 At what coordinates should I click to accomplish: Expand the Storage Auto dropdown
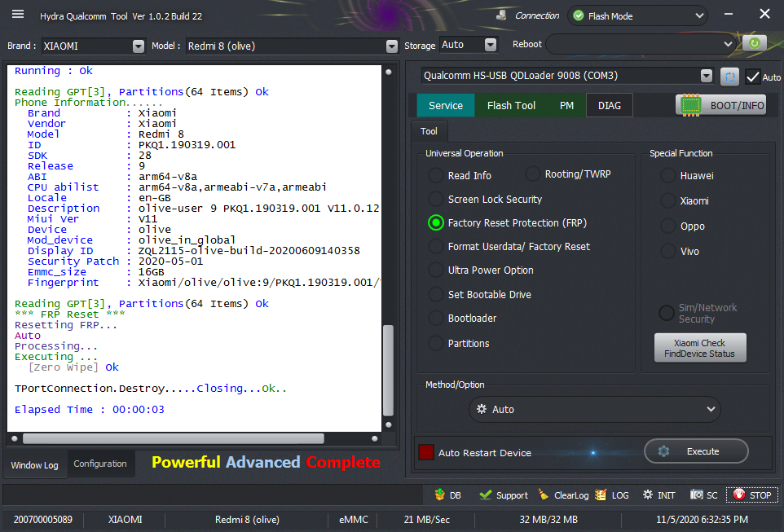491,45
